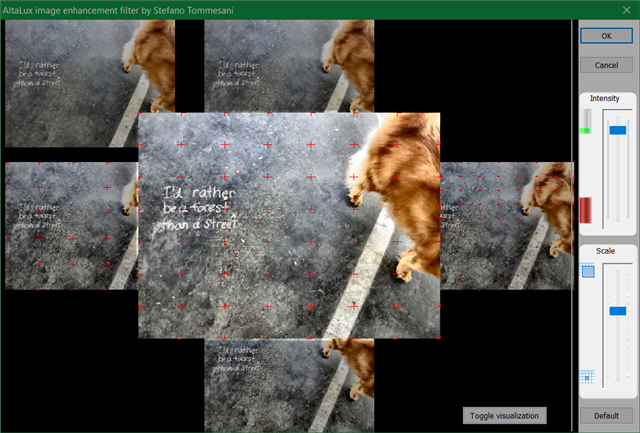Viewport: 640px width, 433px height.
Task: Select the upper-middle preview thumbnail
Action: point(289,66)
